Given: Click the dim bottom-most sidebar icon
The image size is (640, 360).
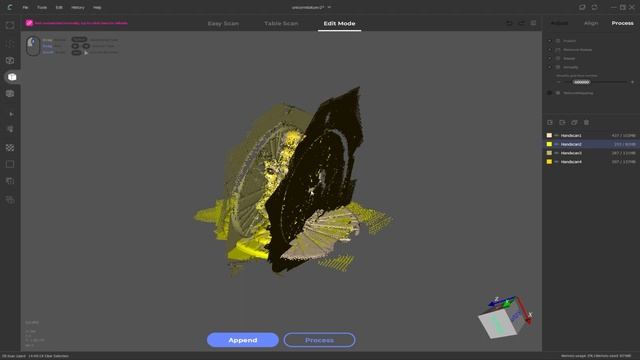Looking at the screenshot, I should 10,200.
